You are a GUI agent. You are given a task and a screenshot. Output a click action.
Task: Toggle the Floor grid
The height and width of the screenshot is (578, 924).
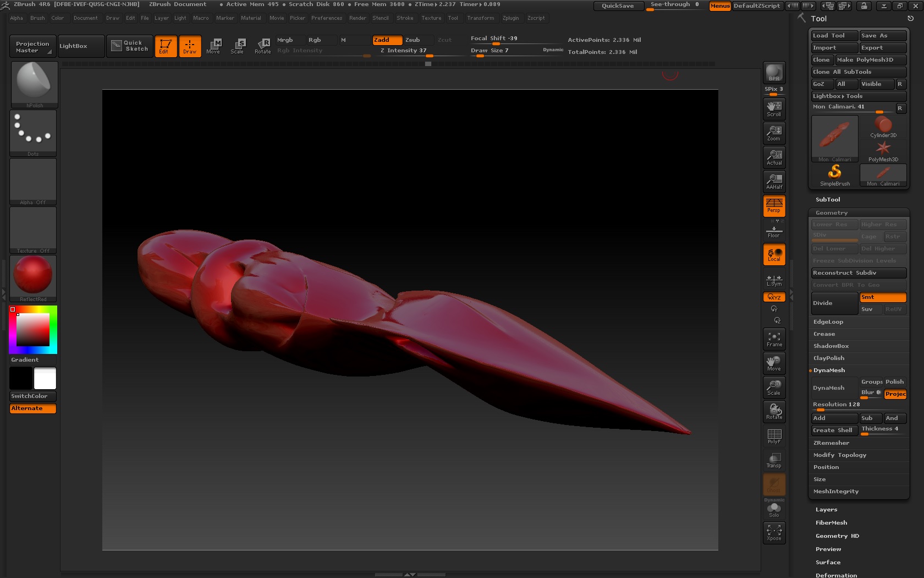click(774, 231)
